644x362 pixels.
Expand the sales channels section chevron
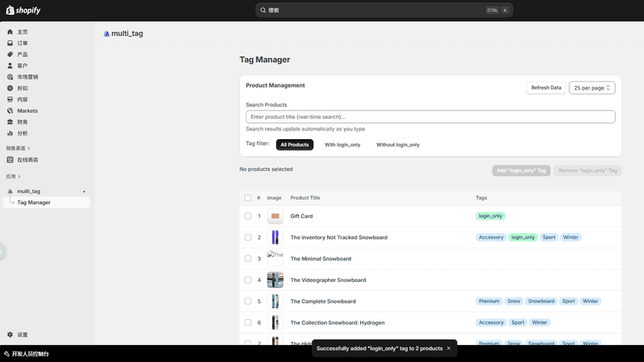(x=29, y=148)
